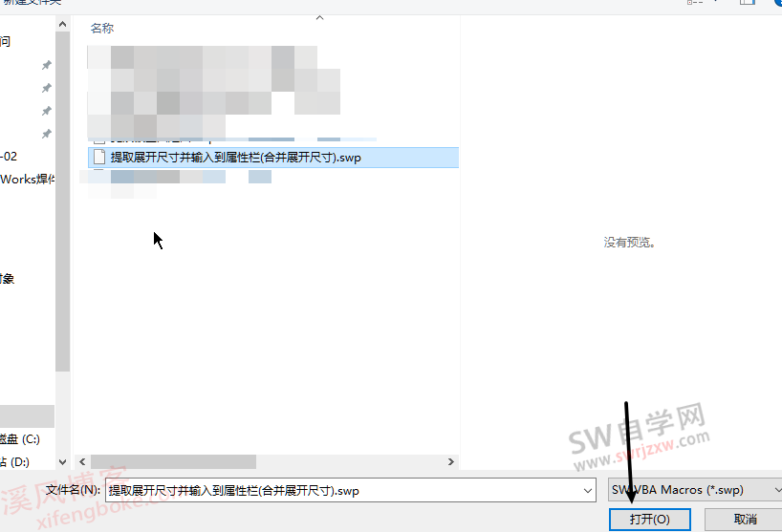Viewport: 782px width, 532px height.
Task: Sort files by the 名称 column header
Action: tap(102, 29)
